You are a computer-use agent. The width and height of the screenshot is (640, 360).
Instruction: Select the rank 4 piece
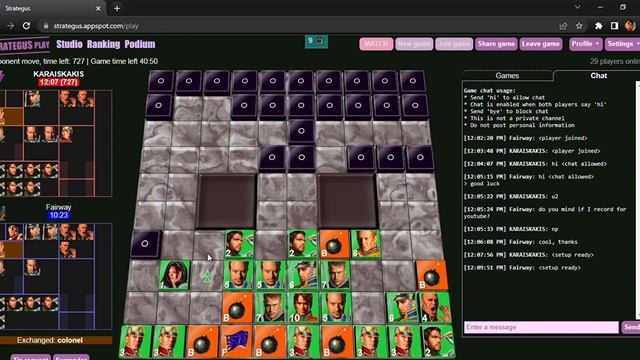[x=434, y=307]
